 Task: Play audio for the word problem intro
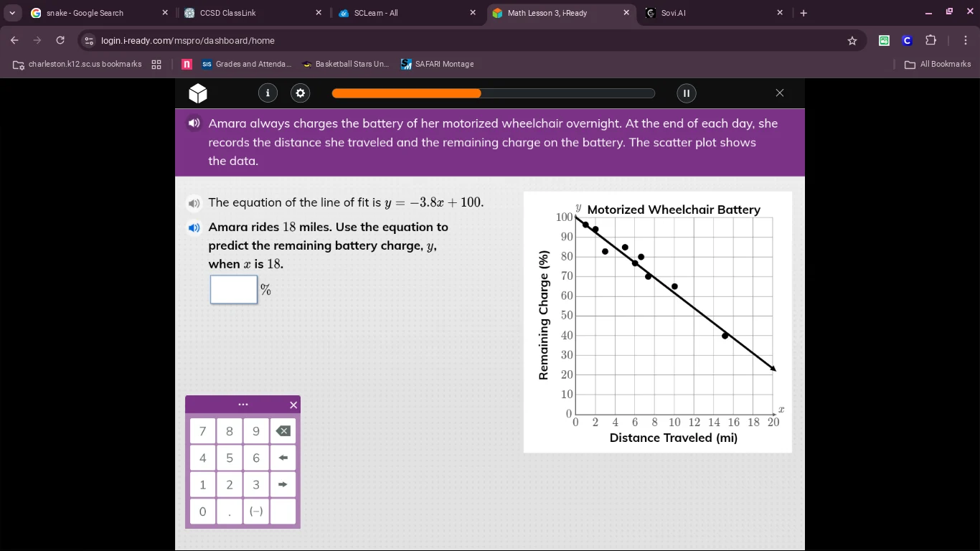pos(194,123)
